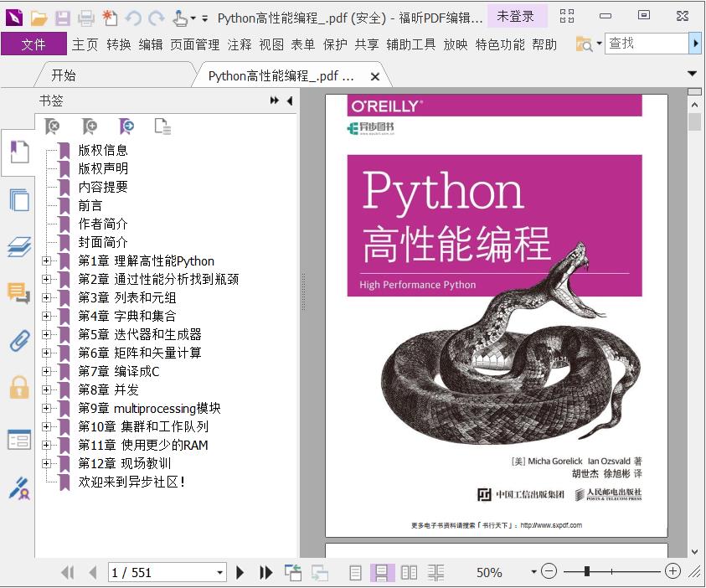Open the form fields panel icon

point(19,440)
